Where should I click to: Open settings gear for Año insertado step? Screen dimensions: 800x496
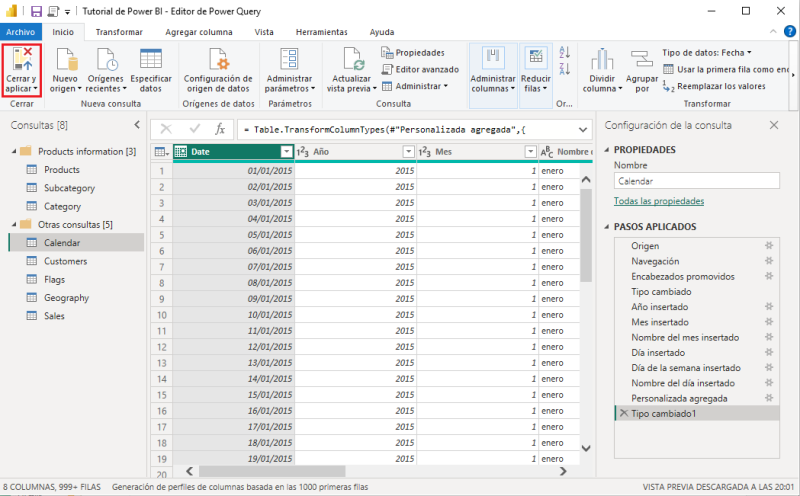click(769, 307)
